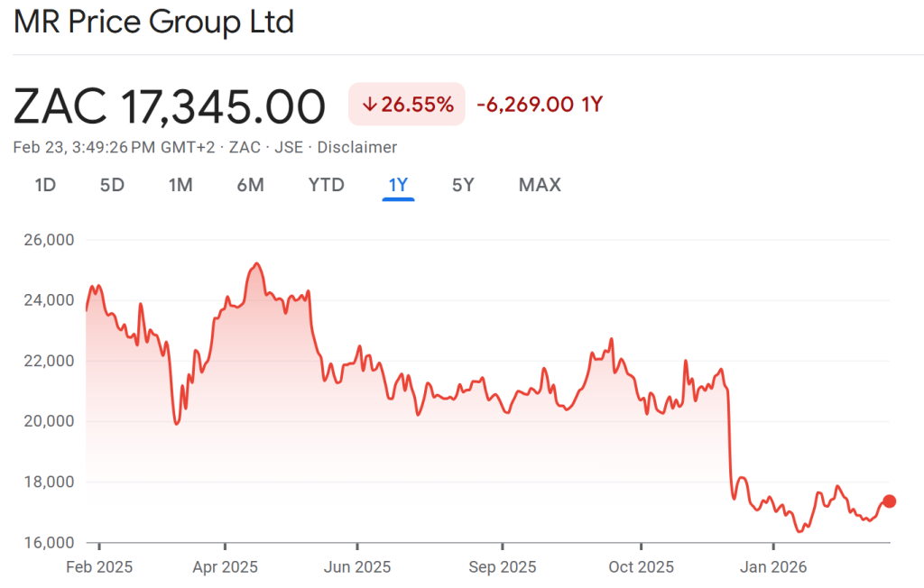Show the 1M chart range

(180, 185)
